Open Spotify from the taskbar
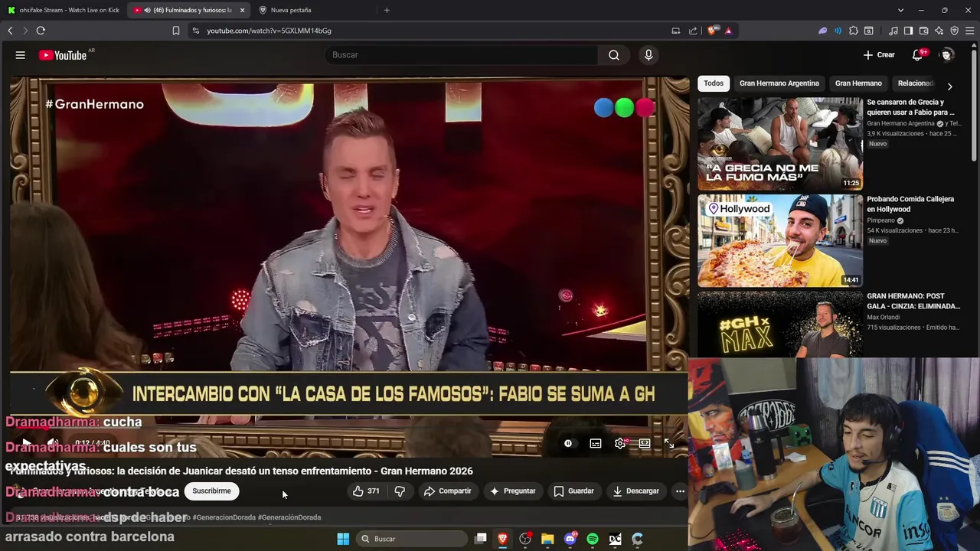The width and height of the screenshot is (980, 551). click(x=593, y=539)
